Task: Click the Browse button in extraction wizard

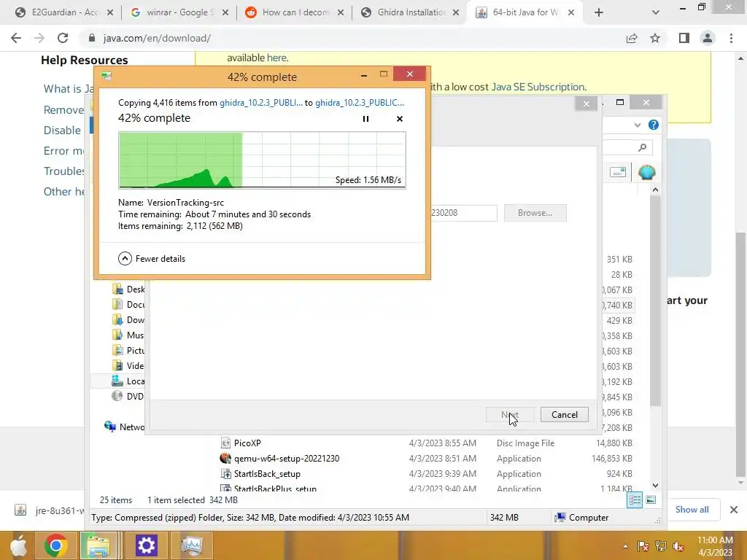Action: (535, 213)
